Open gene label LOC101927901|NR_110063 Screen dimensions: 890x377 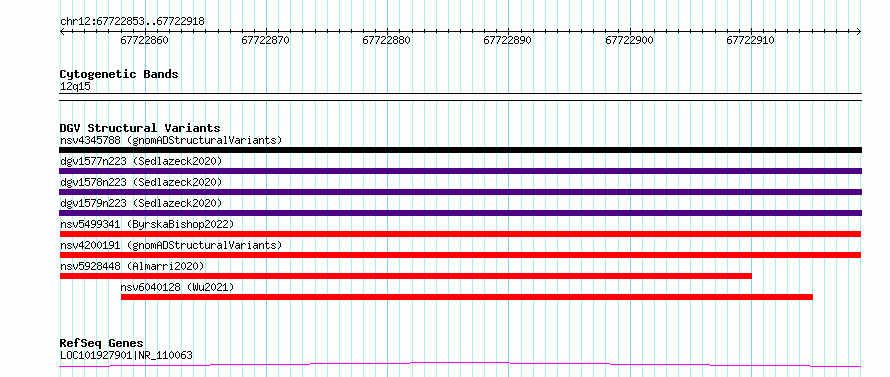click(x=126, y=355)
